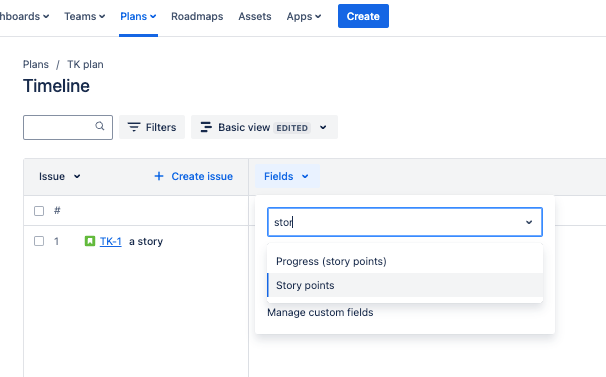Expand the Issue dropdown
Viewport: 606px width, 377px height.
60,176
